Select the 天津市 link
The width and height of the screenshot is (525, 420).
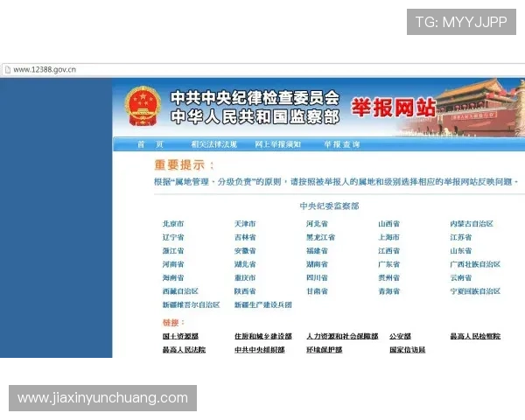[x=245, y=224]
